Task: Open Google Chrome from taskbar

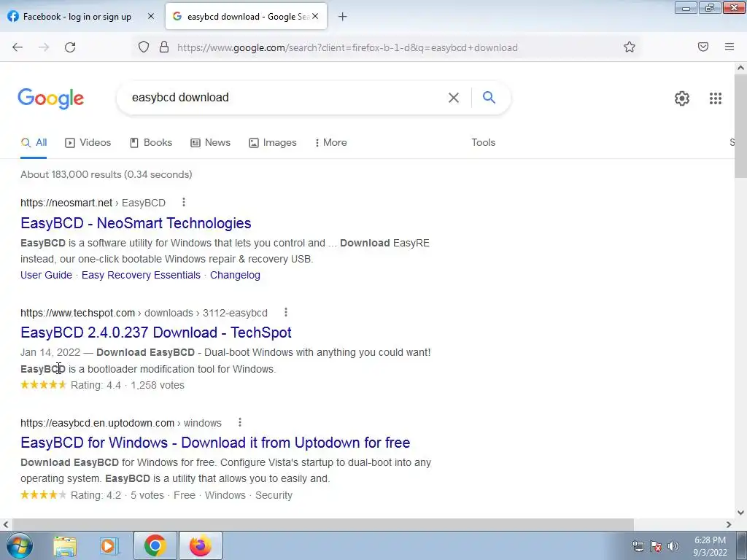Action: (x=155, y=545)
